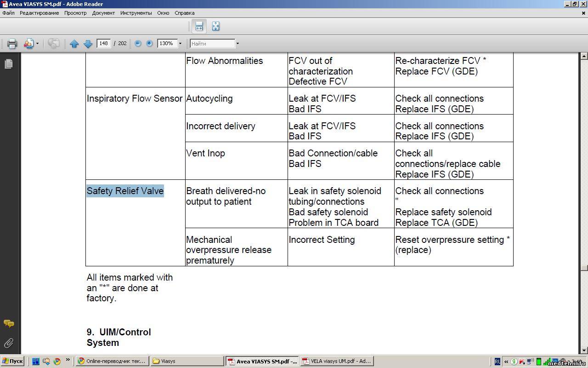Viewport: 588px width, 368px height.
Task: Open the Файл menu
Action: click(8, 13)
